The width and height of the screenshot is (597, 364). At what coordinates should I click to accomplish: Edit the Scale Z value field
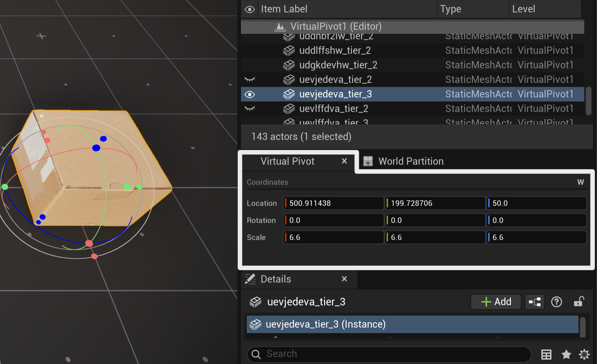[537, 237]
